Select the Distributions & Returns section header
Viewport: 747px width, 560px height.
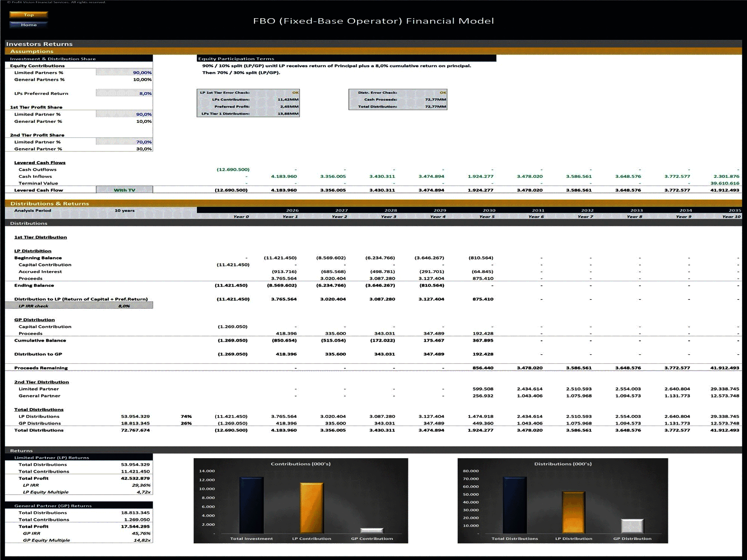pos(50,203)
